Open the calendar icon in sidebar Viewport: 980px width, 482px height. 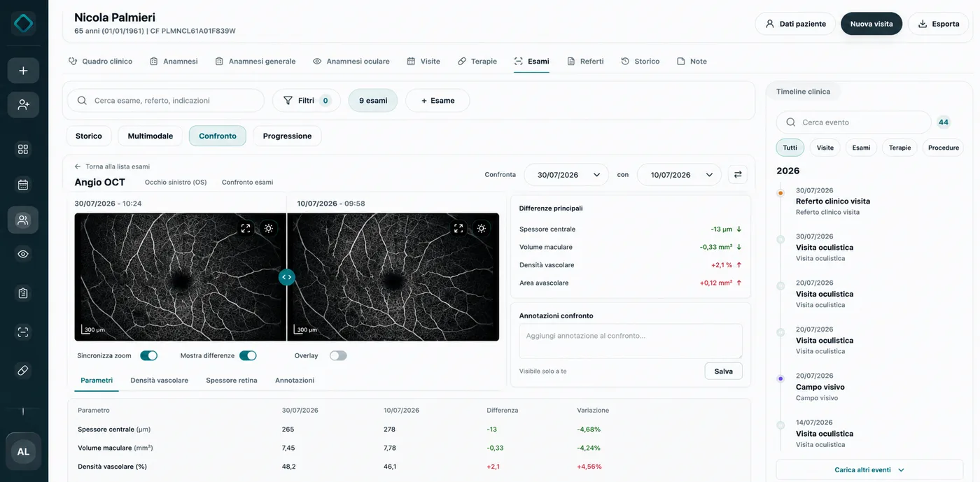click(x=23, y=185)
